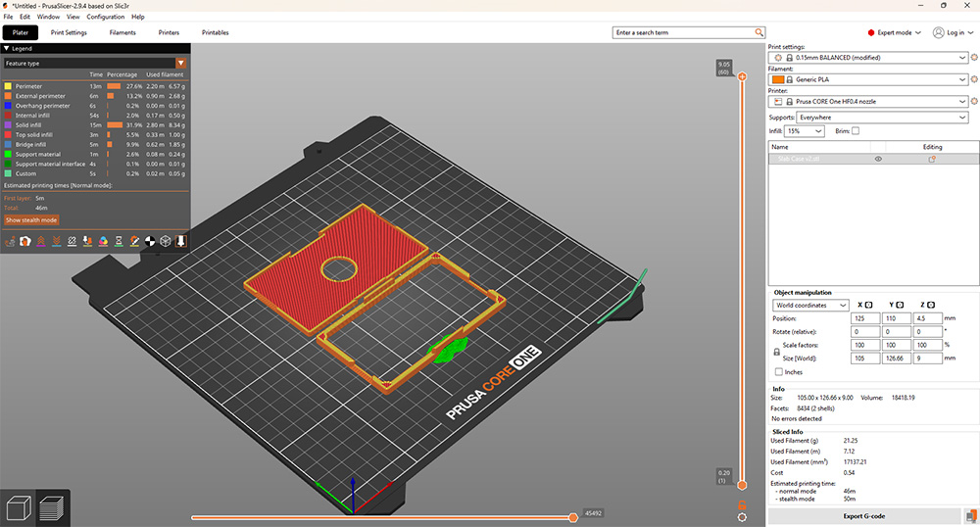980x527 pixels.
Task: Open Infill percentage dropdown
Action: [x=805, y=131]
